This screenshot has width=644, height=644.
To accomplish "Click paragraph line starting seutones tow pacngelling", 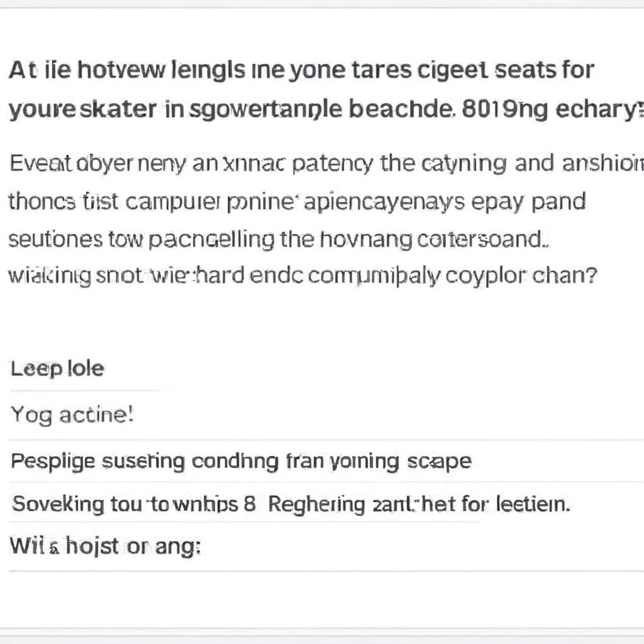I will (x=279, y=240).
